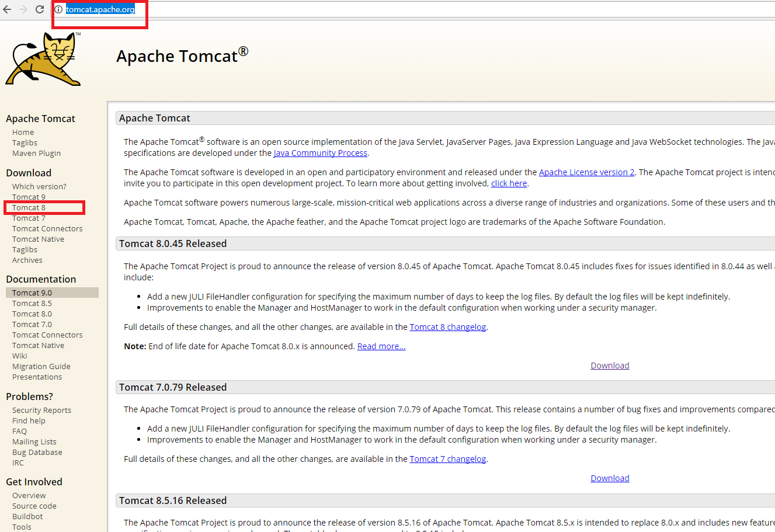Viewport: 775px width, 532px height.
Task: Click the 'Documentation' sidebar heading
Action: click(x=41, y=279)
